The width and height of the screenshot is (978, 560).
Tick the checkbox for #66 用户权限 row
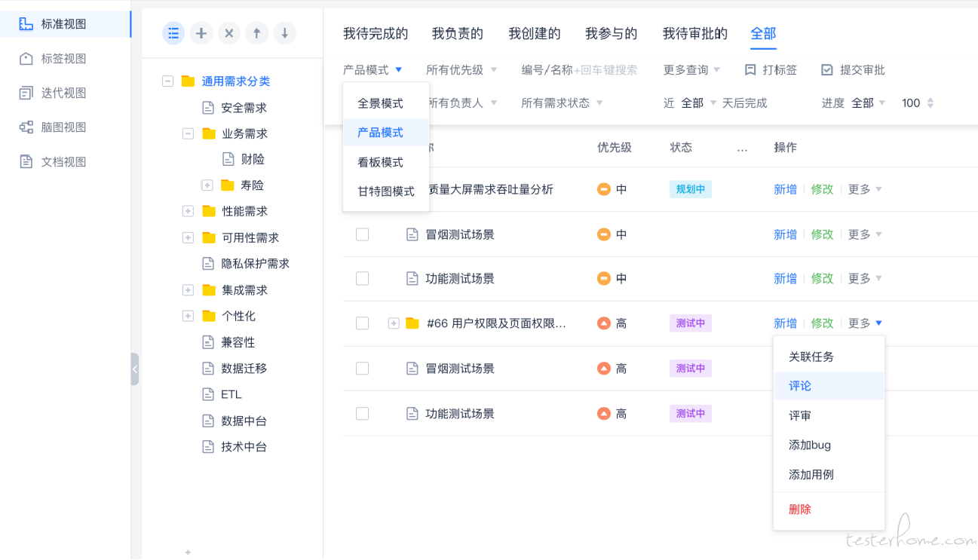[x=362, y=323]
